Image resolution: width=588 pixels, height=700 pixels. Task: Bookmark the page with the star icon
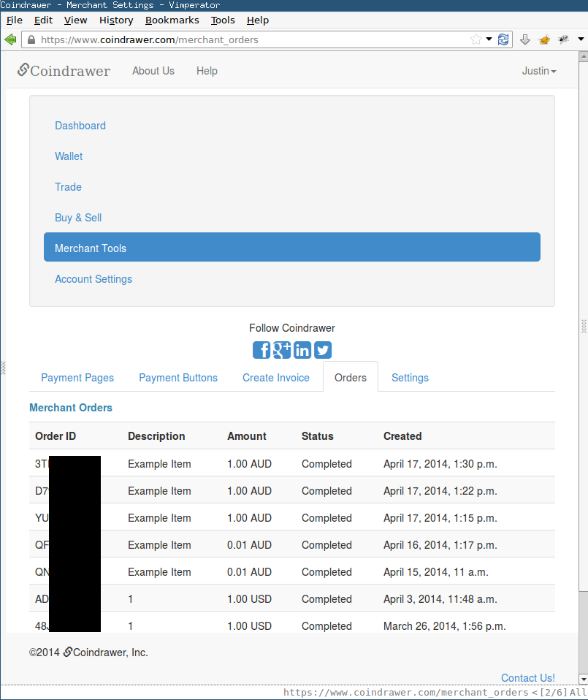point(476,39)
